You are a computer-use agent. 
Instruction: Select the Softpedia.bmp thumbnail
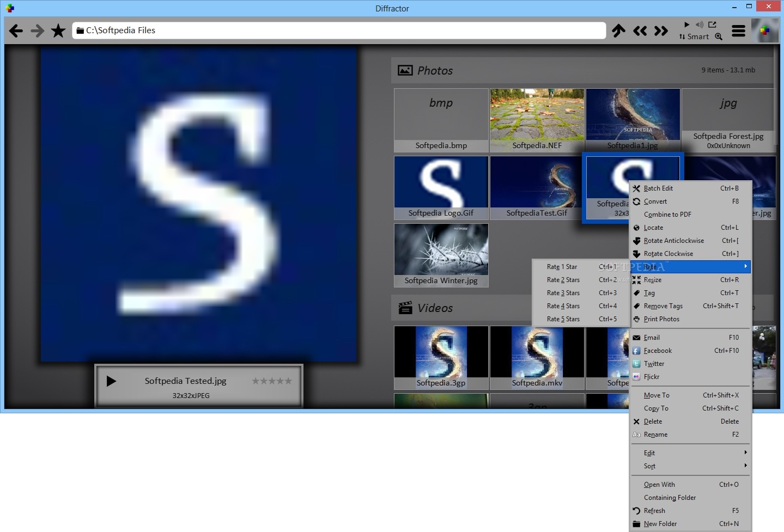441,120
